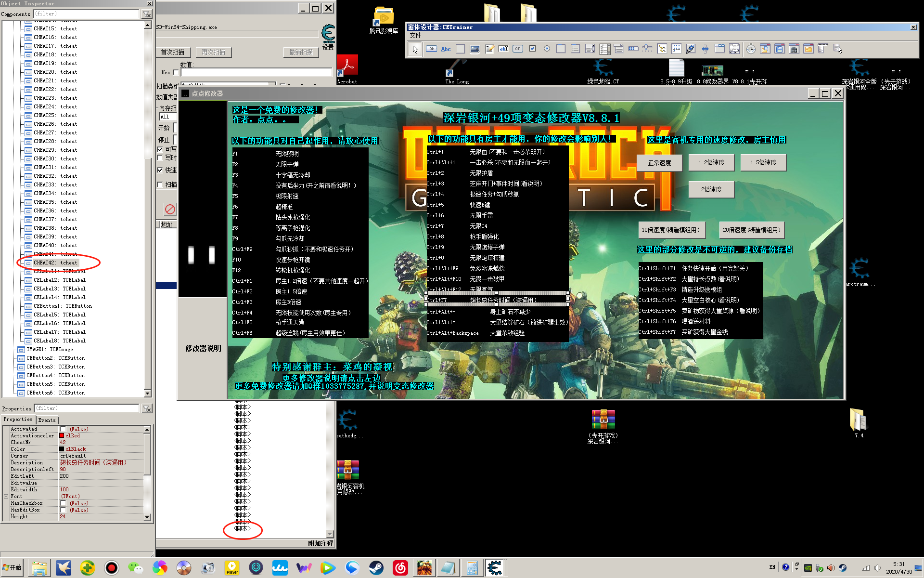
Task: Switch to the Events tab
Action: coord(47,420)
